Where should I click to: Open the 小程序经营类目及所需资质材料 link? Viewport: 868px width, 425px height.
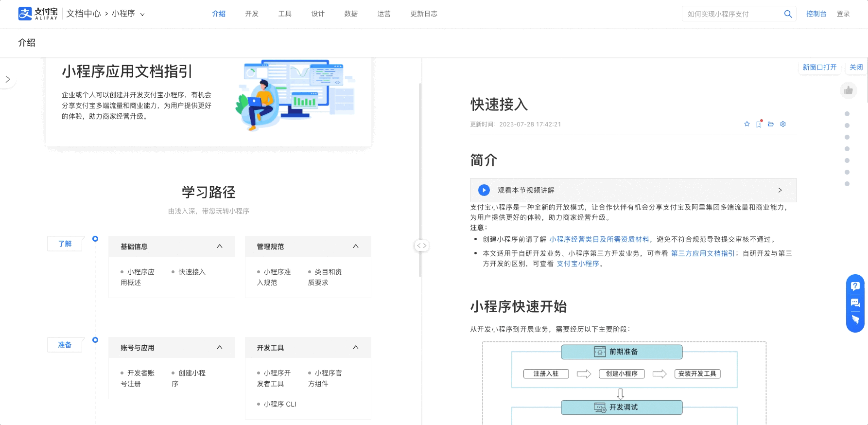[x=599, y=239]
